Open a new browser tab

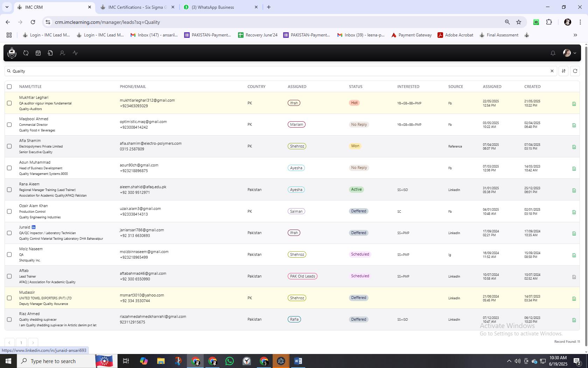click(x=269, y=7)
